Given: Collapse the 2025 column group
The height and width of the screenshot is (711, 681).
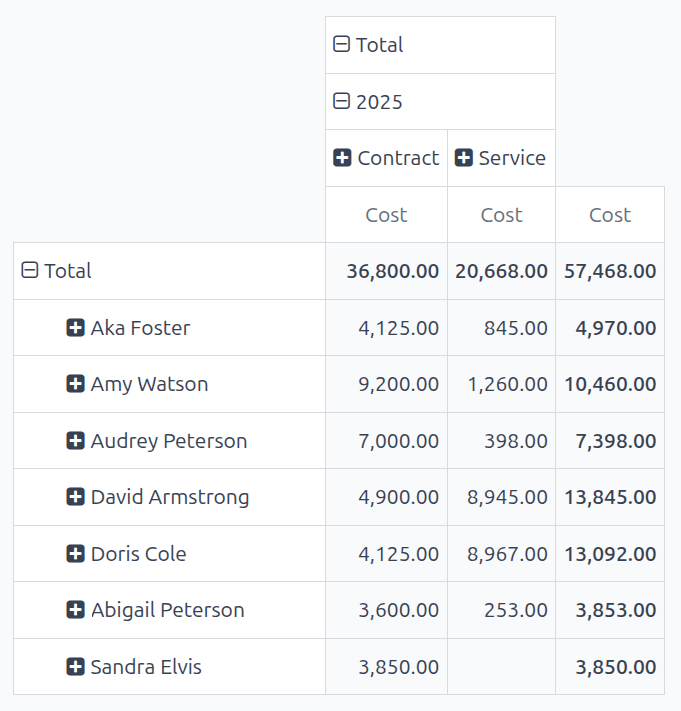Looking at the screenshot, I should click(x=342, y=101).
